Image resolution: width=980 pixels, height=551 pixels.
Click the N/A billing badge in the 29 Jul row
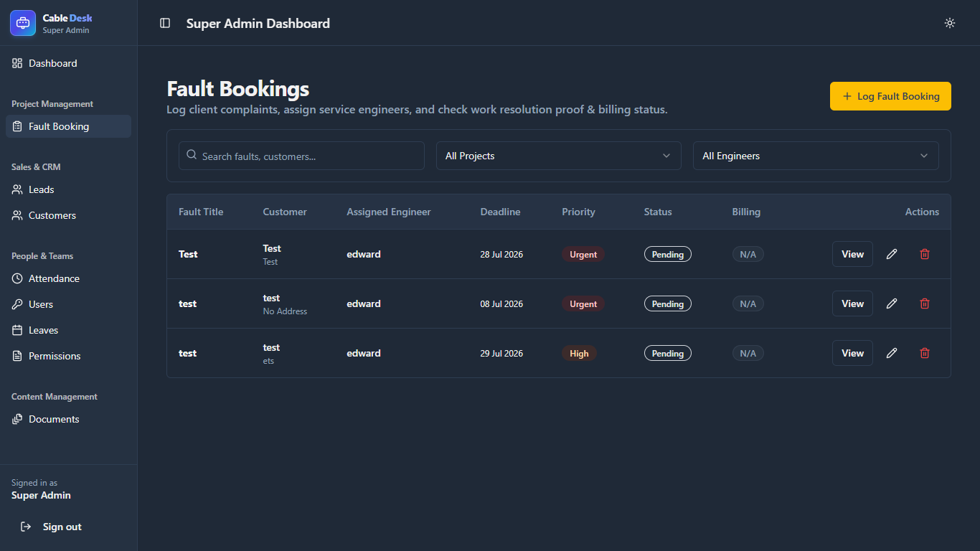coord(748,353)
